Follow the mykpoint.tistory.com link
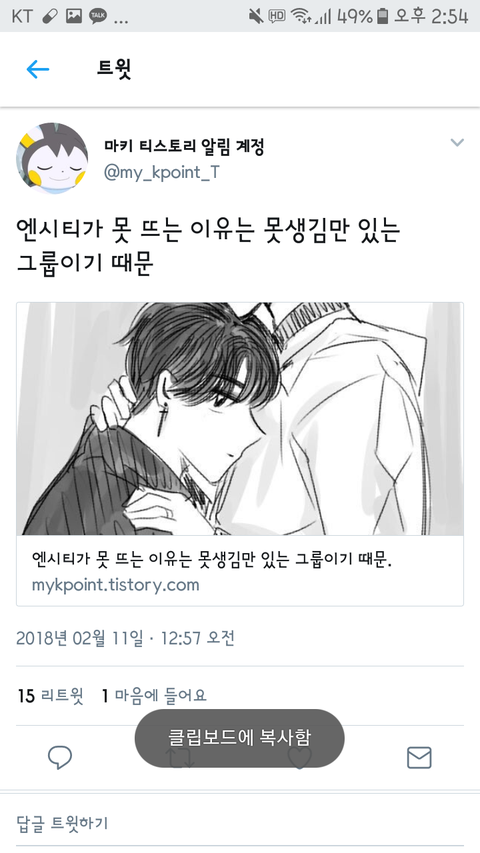Image resolution: width=480 pixels, height=853 pixels. click(x=115, y=585)
